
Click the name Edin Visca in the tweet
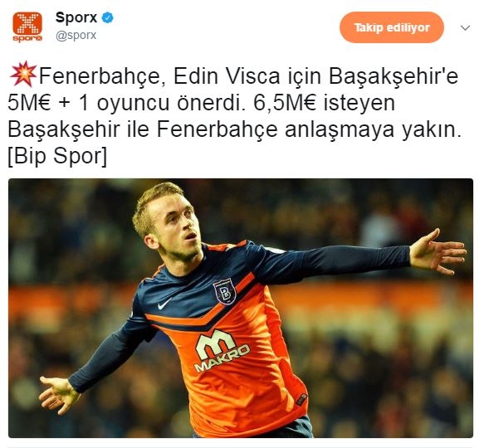coord(227,76)
